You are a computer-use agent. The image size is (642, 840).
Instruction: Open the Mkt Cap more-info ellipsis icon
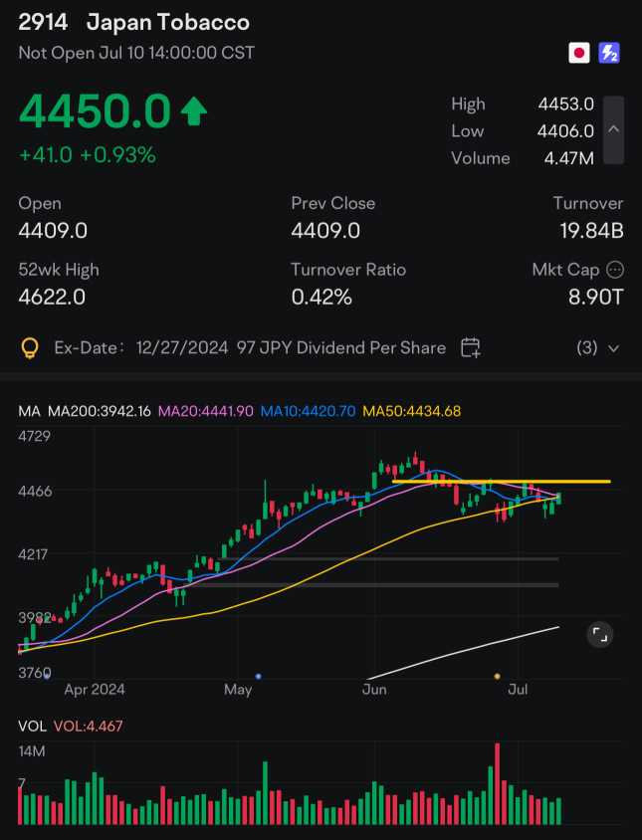tap(615, 270)
